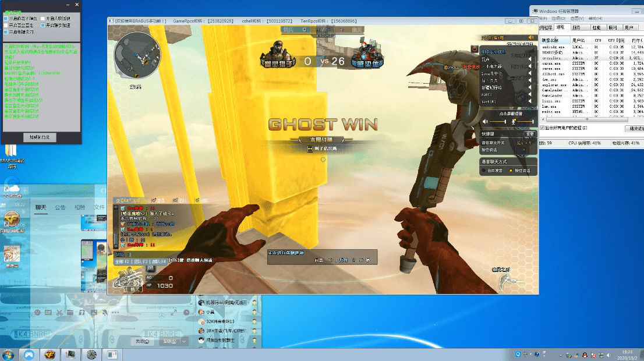The width and height of the screenshot is (644, 361).
Task: Select the lsass.exe process row
Action: [x=592, y=101]
